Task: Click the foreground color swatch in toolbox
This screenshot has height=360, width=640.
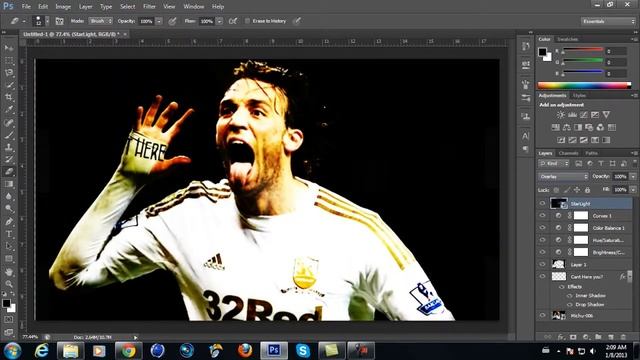Action: point(6,303)
